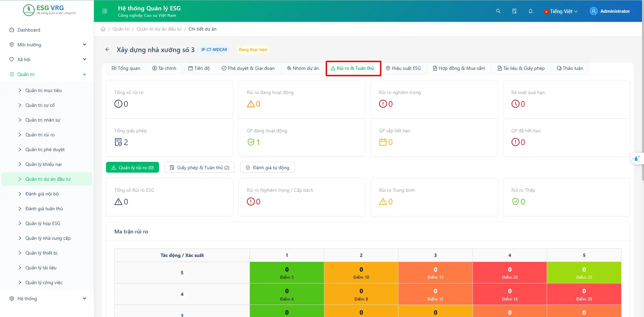Open the search icon in header
The image size is (644, 317).
[x=498, y=11]
